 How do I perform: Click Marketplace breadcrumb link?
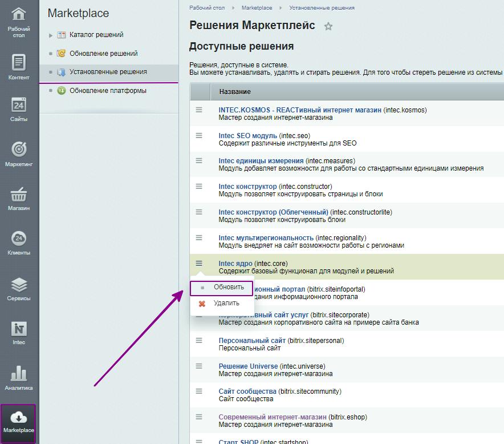point(257,8)
